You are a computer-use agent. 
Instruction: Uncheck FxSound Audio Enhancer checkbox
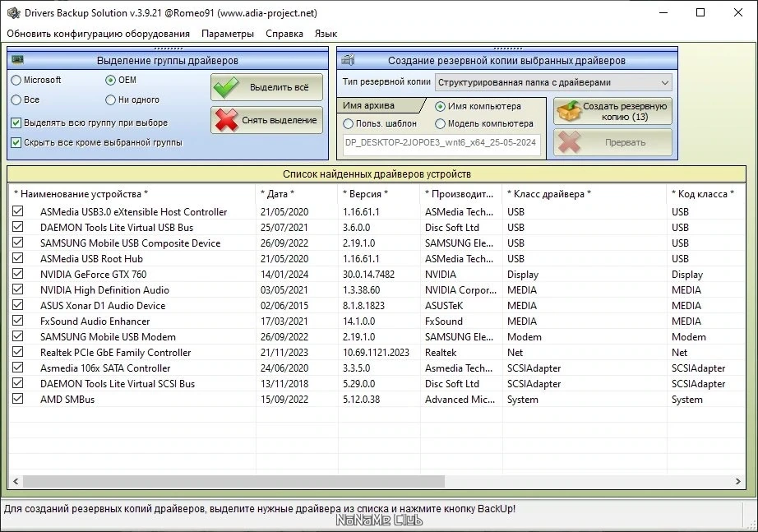(x=18, y=321)
